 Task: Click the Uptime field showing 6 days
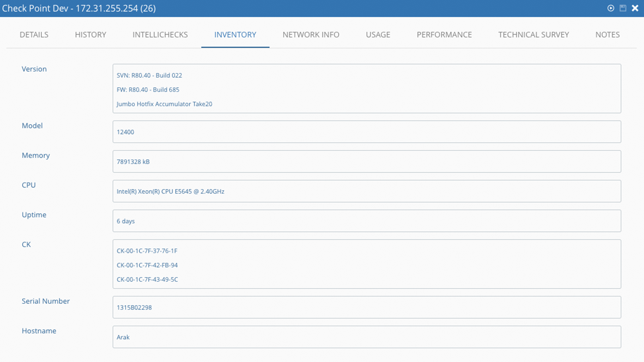[367, 221]
